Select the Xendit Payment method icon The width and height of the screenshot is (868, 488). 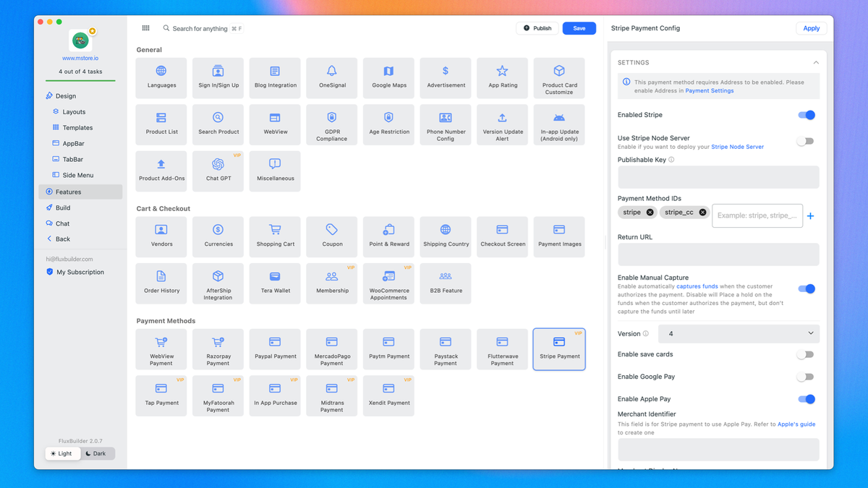pyautogui.click(x=388, y=395)
